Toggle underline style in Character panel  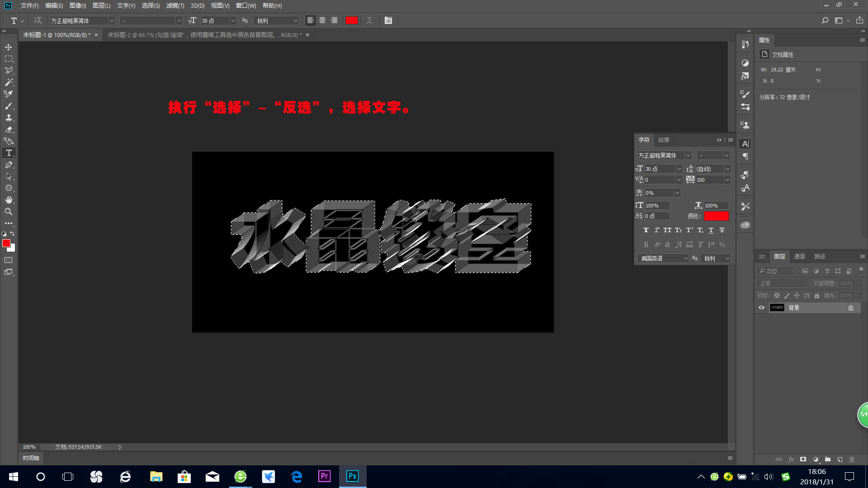tap(711, 230)
